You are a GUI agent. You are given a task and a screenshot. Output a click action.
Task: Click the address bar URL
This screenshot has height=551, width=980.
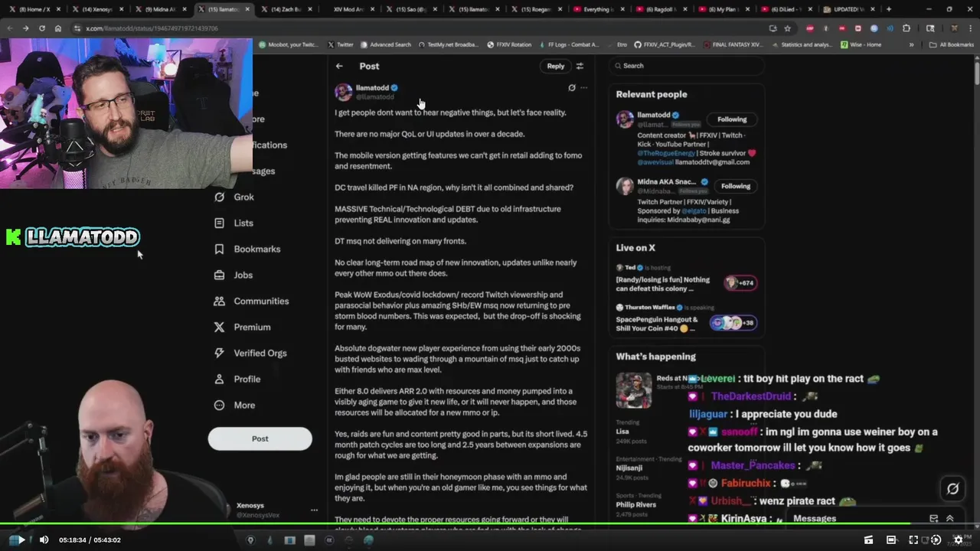click(x=152, y=28)
